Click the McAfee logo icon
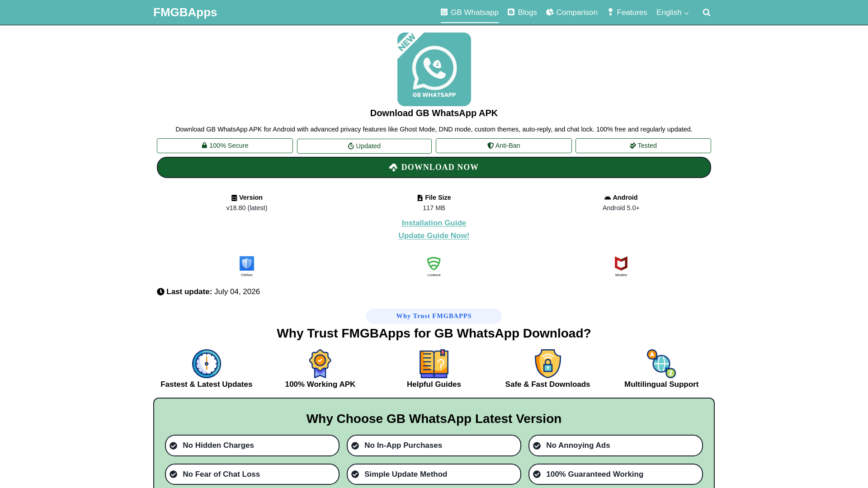Viewport: 868px width, 488px height. 621,263
